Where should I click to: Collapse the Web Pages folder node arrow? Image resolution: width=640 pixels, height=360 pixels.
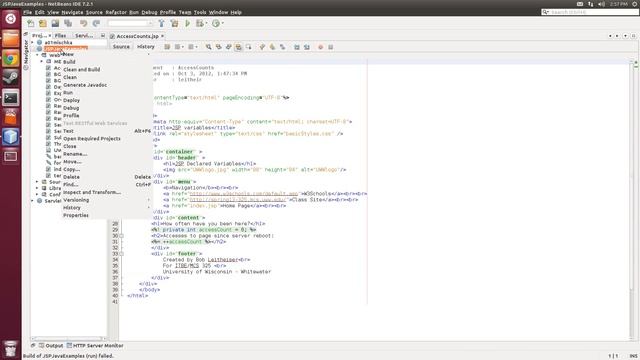click(x=38, y=55)
